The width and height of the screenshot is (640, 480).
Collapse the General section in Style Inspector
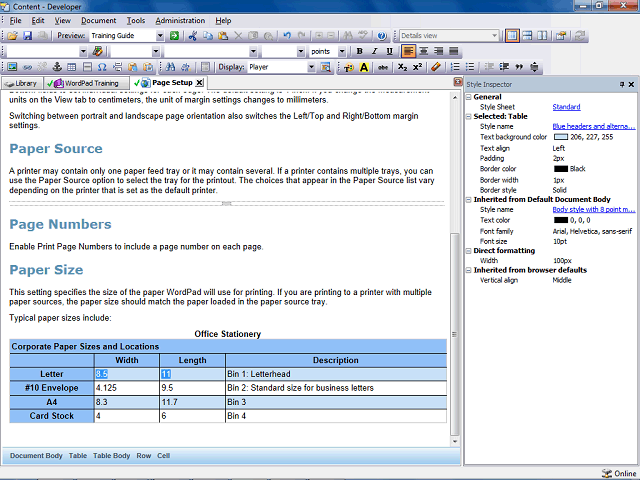(469, 97)
